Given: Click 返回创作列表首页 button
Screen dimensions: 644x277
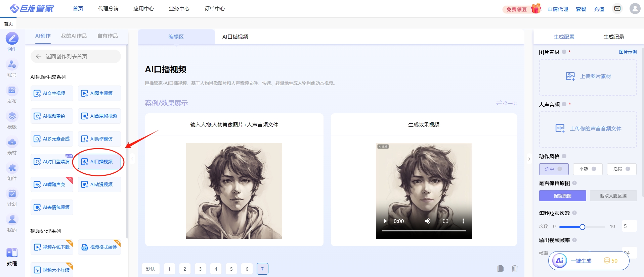Looking at the screenshot, I should point(76,56).
